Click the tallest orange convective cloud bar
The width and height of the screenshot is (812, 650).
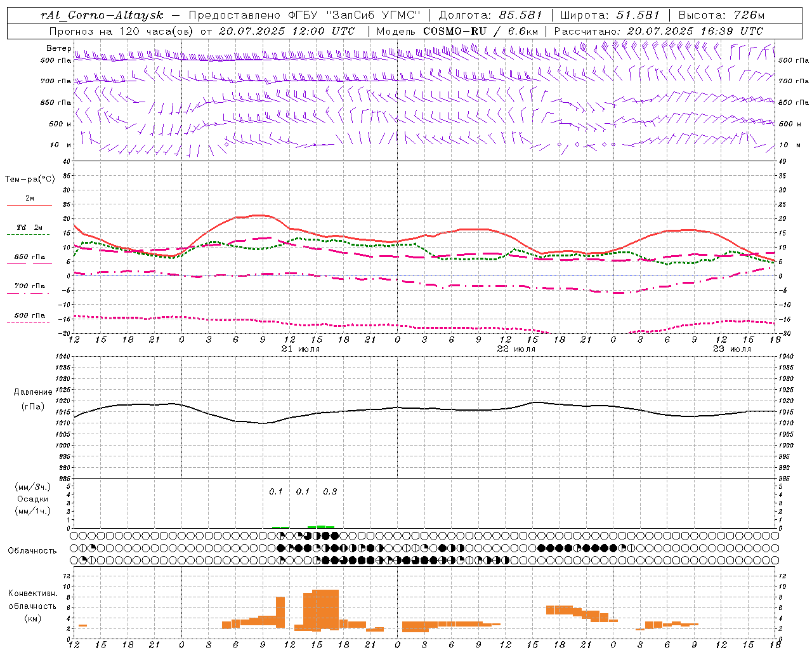point(325,610)
